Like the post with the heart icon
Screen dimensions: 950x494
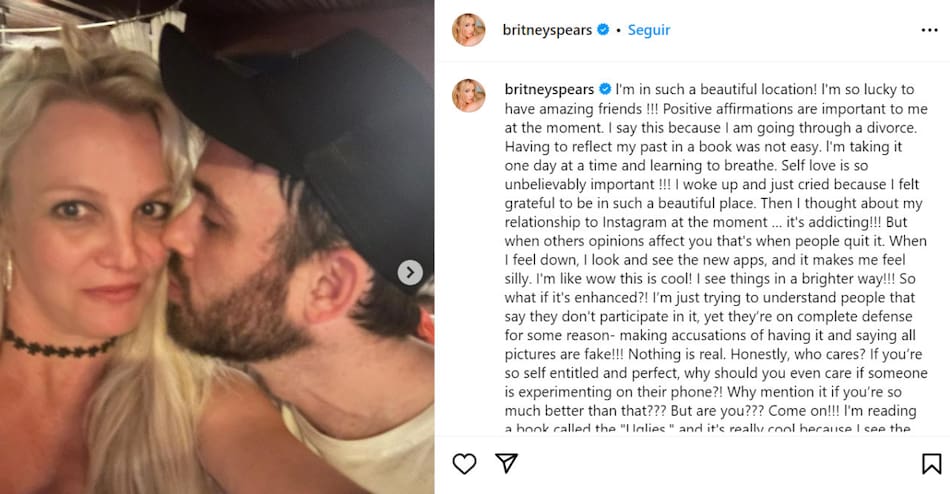464,463
